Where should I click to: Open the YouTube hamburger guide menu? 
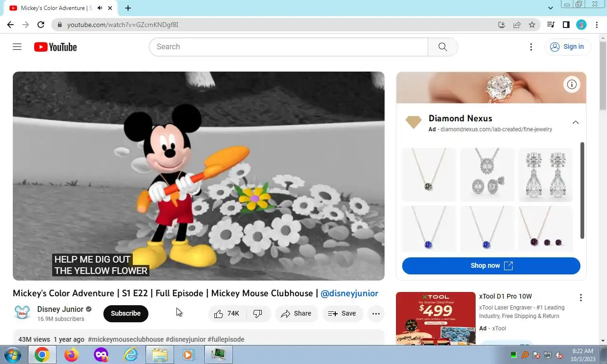click(17, 46)
